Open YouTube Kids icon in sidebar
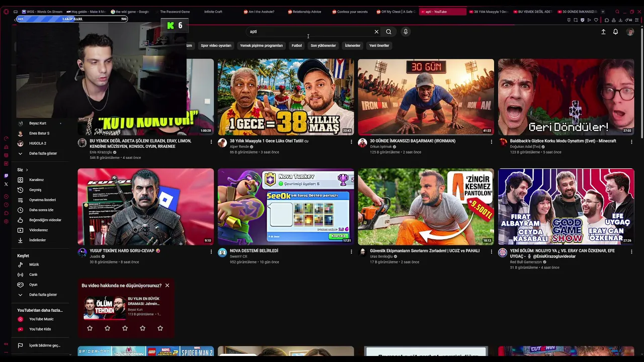This screenshot has height=362, width=644. [x=20, y=329]
